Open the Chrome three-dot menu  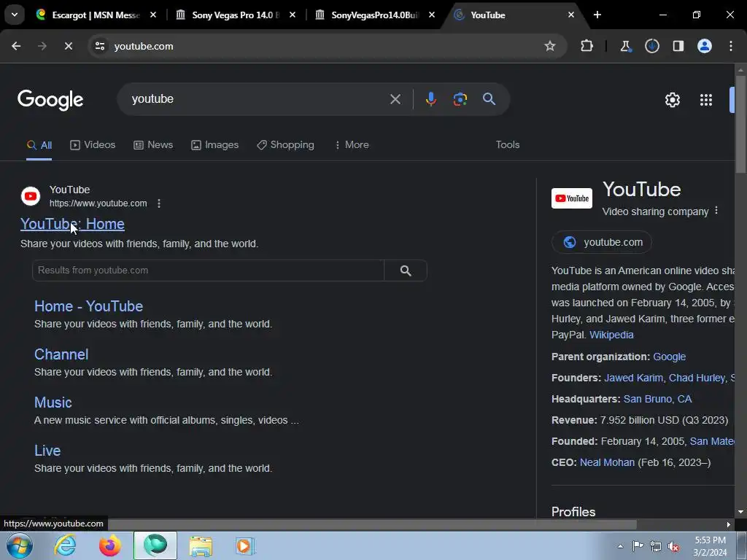click(731, 46)
